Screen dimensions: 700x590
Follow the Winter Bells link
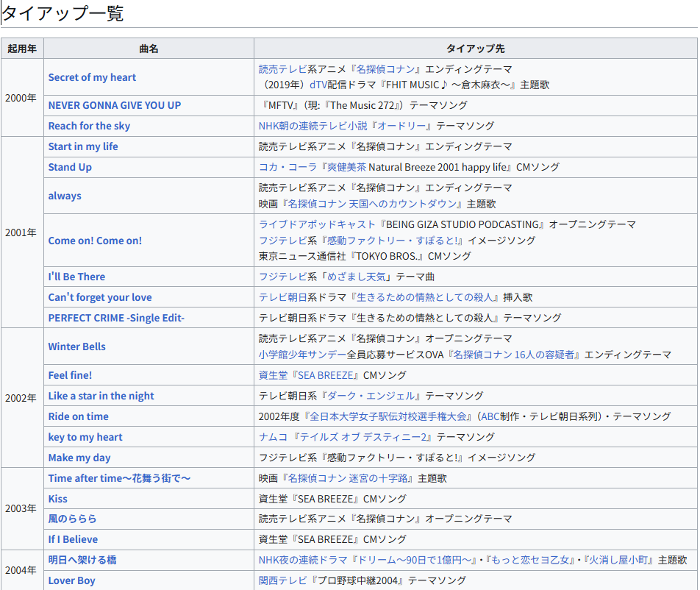(76, 346)
